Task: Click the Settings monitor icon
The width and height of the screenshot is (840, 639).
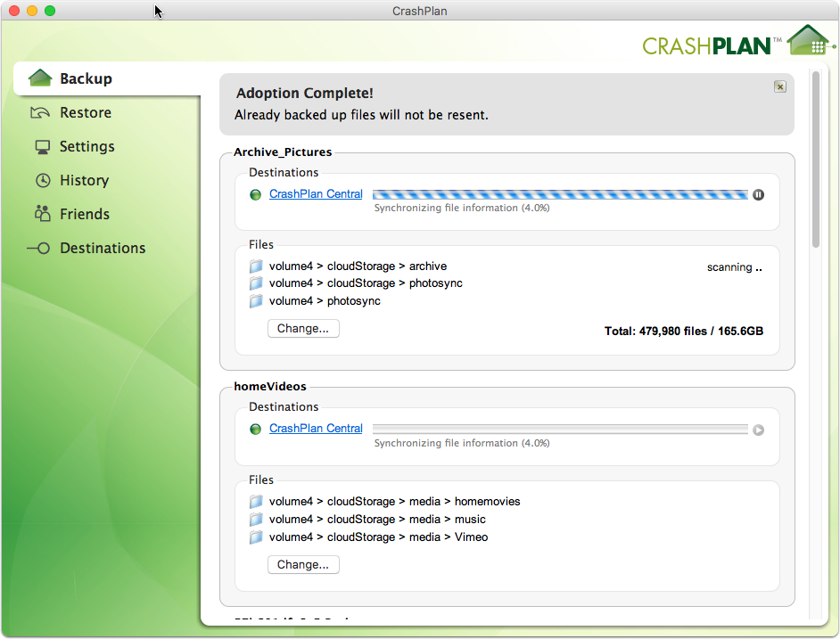Action: pyautogui.click(x=42, y=147)
